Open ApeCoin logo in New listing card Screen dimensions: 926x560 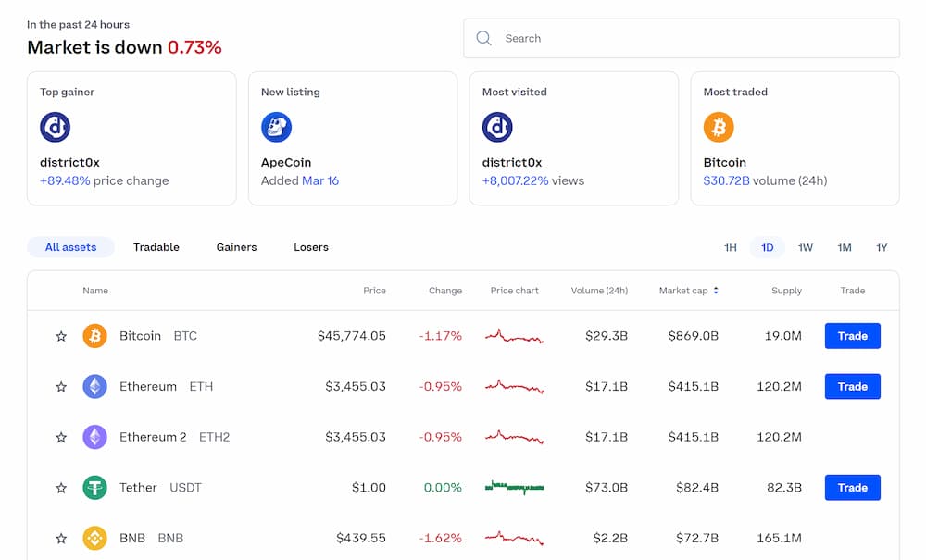pos(276,127)
